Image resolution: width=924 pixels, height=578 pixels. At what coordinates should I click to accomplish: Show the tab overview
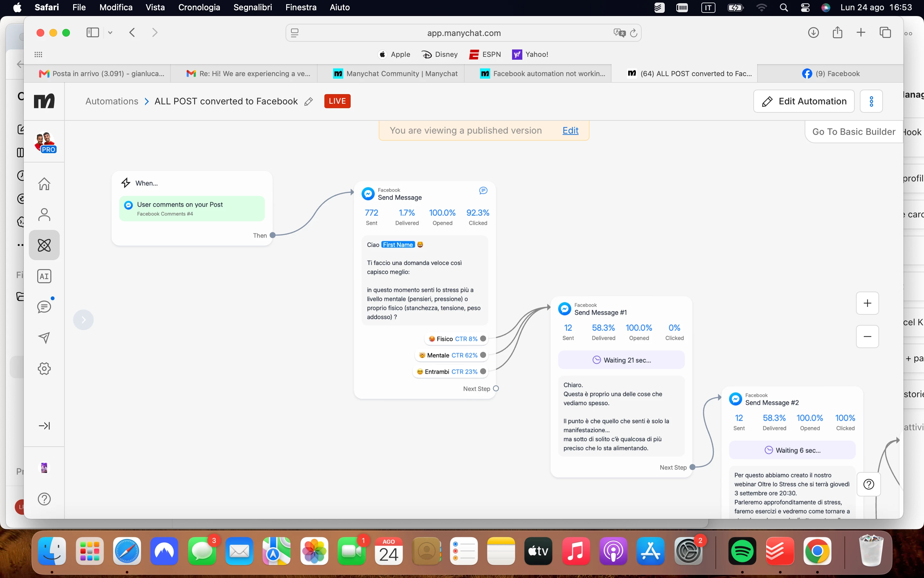coord(885,32)
